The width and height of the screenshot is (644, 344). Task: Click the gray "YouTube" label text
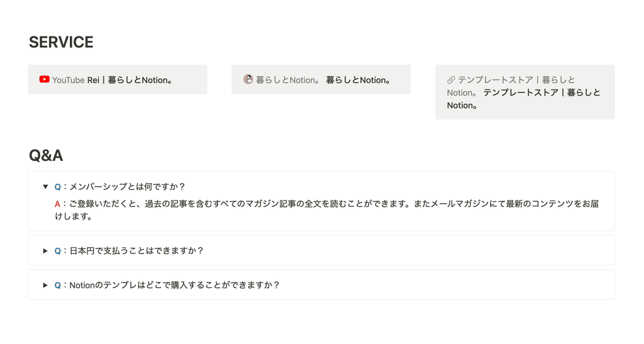pyautogui.click(x=68, y=80)
